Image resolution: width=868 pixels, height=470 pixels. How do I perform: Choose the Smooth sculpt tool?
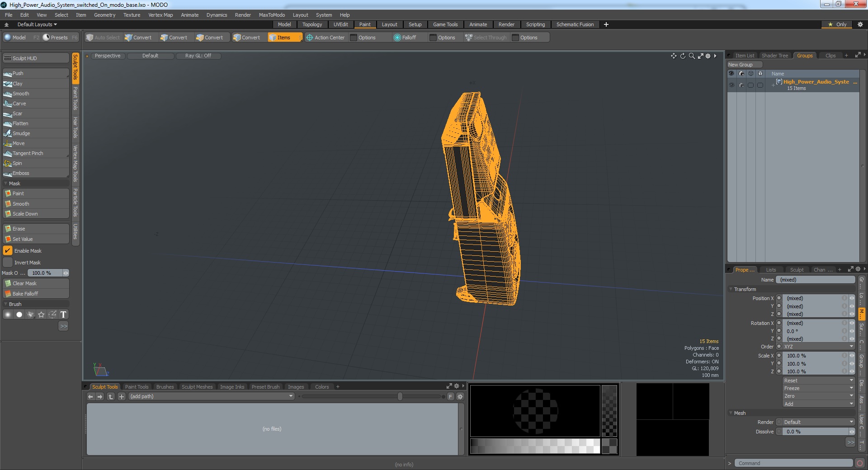35,94
